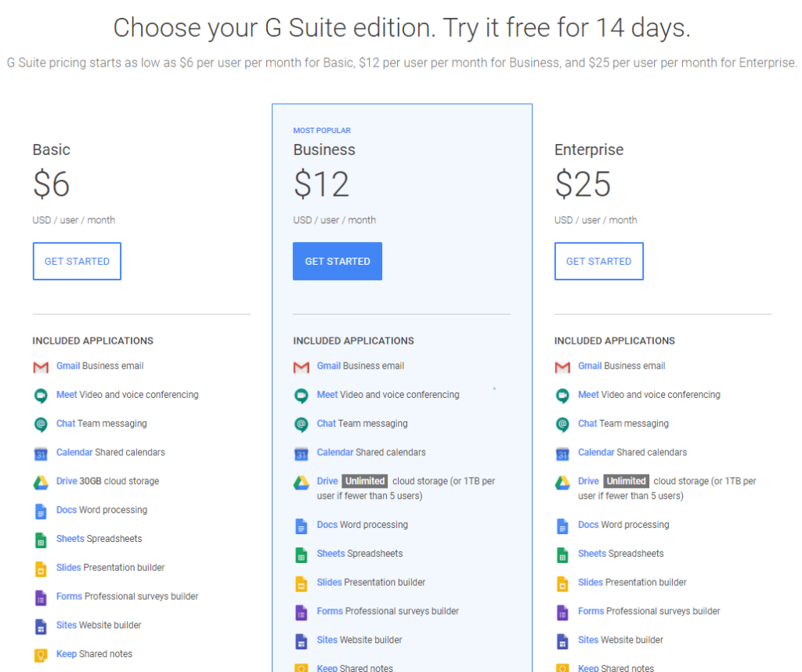Open the Keep link under Basic
Image resolution: width=802 pixels, height=672 pixels.
coord(67,654)
